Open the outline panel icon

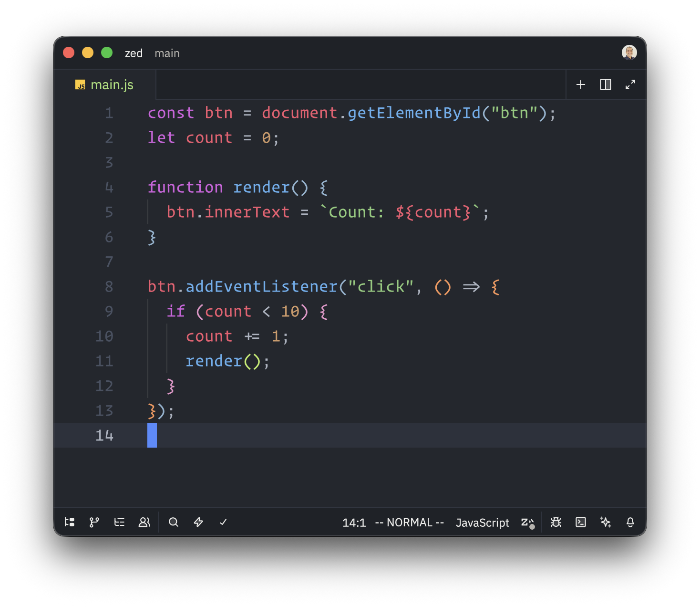tap(119, 522)
